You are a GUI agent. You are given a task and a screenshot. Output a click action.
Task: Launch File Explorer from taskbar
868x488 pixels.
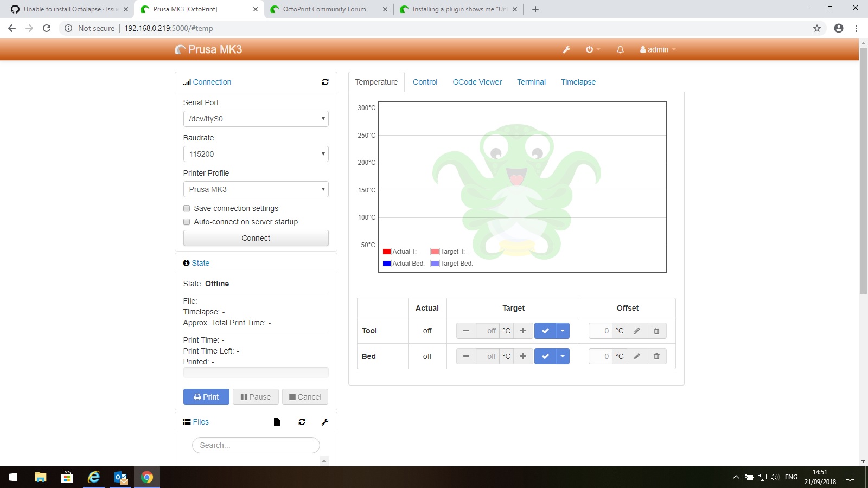[x=40, y=477]
